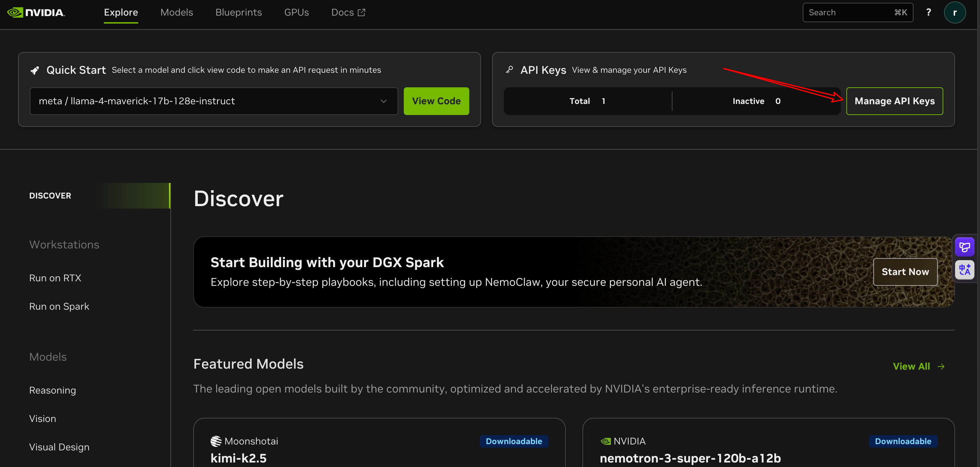
Task: Click the Models section label in sidebar
Action: [48, 357]
